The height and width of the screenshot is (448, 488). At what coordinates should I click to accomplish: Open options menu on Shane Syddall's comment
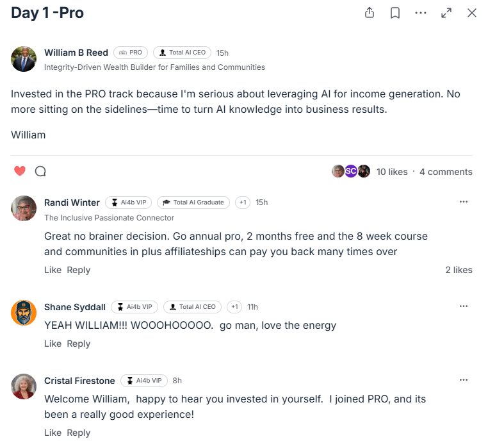[x=464, y=306]
